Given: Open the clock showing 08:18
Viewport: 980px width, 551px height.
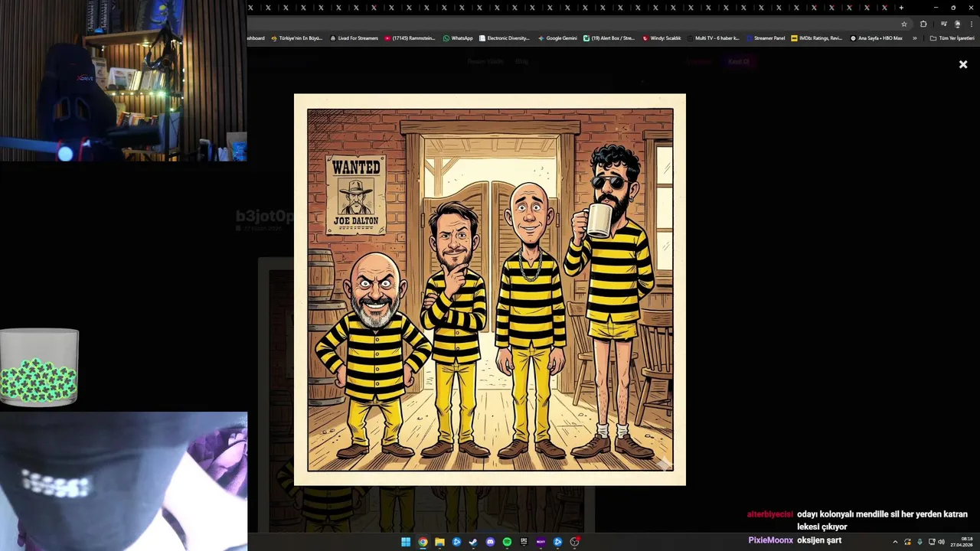Looking at the screenshot, I should 962,542.
